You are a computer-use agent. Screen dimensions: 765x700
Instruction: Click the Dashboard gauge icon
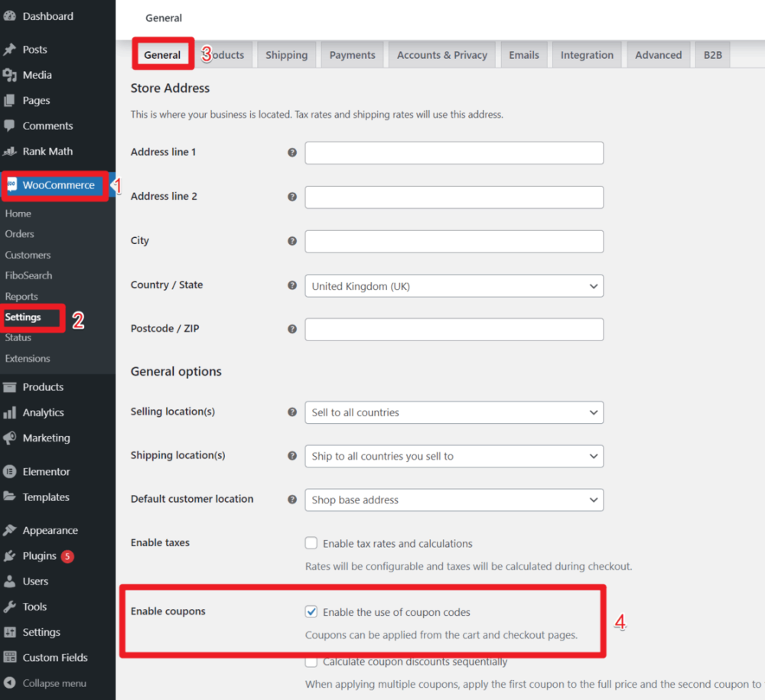click(x=10, y=16)
